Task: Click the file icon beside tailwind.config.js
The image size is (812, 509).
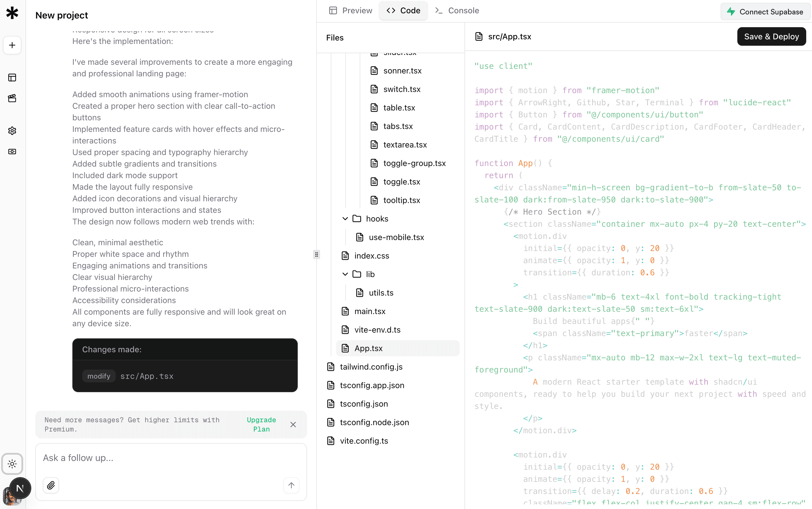Action: [331, 367]
